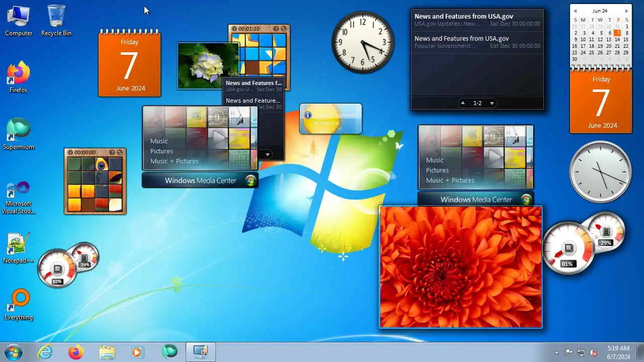Click the bird's eye tile in the 00:00:00 puzzle

[x=102, y=164]
